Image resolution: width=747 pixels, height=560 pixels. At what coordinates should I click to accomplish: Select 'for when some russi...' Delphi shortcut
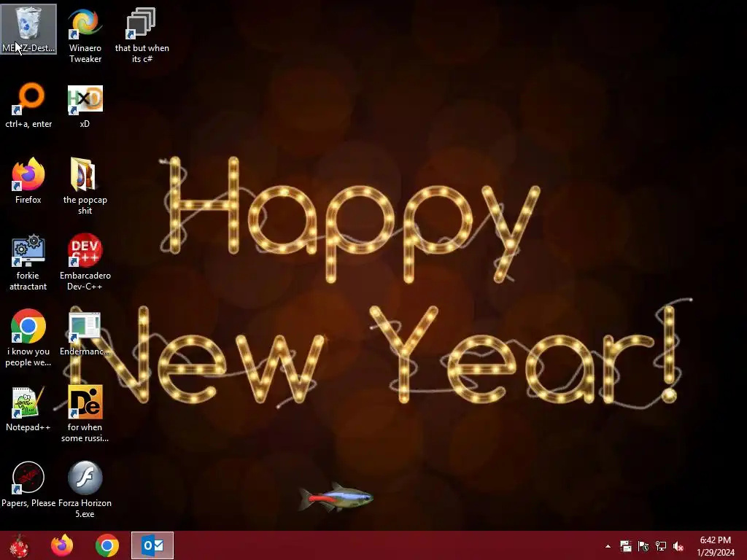coord(85,414)
